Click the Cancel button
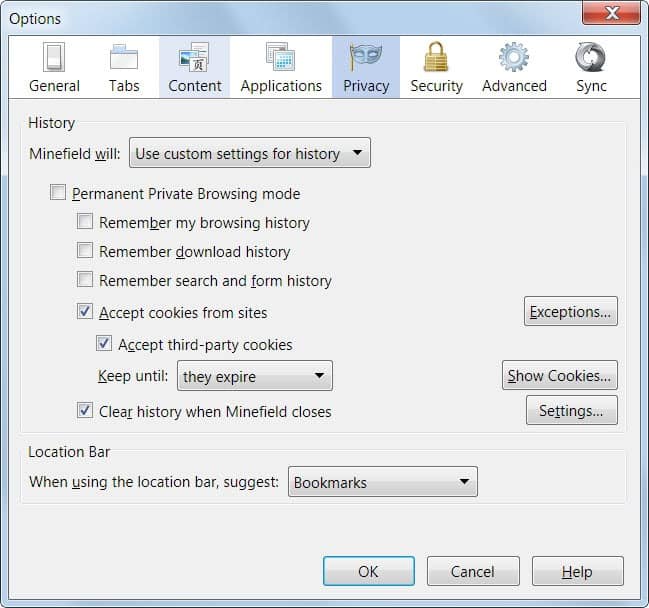Image resolution: width=649 pixels, height=608 pixels. tap(473, 571)
